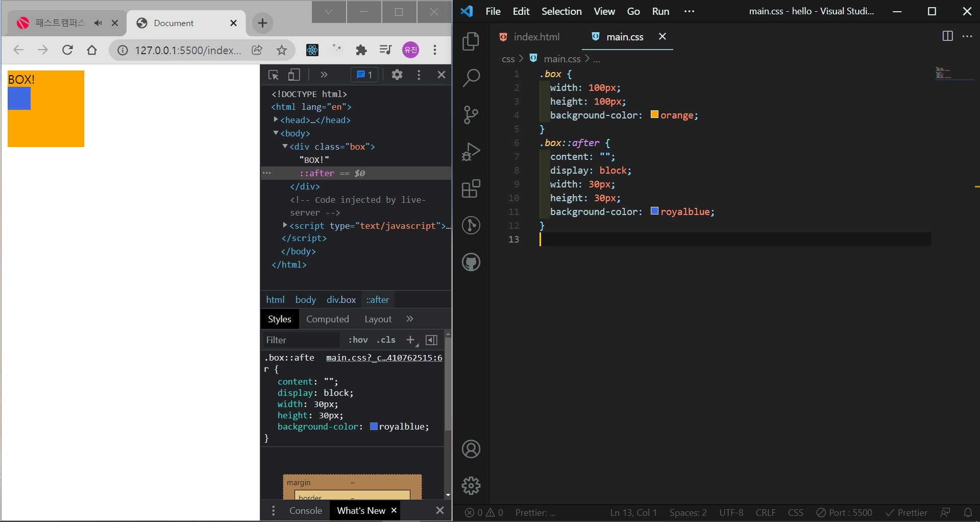980x522 pixels.
Task: Toggle .cls class editor
Action: (x=386, y=340)
